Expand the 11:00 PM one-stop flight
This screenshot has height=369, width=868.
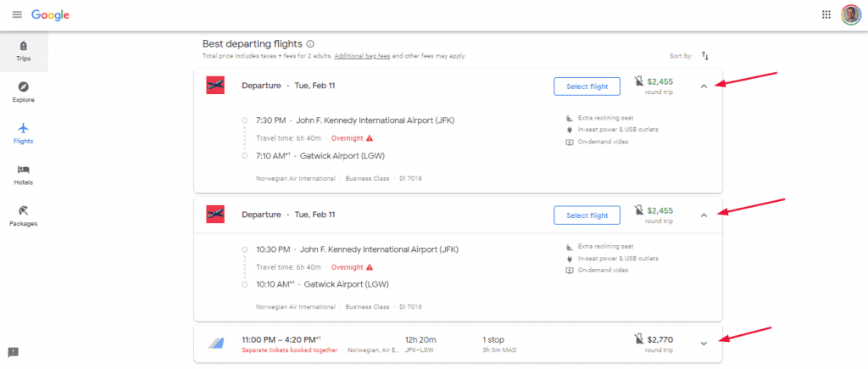[704, 344]
